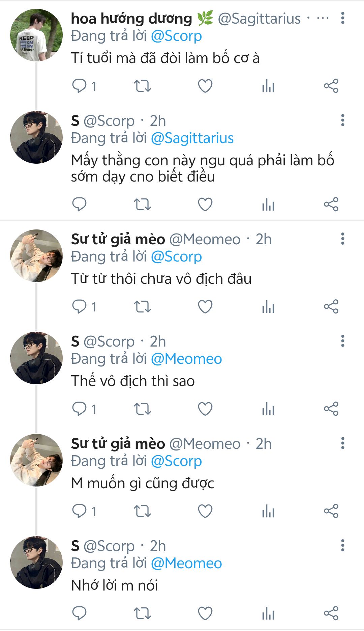Image resolution: width=364 pixels, height=631 pixels.
Task: Open more options on "Từ từ thôi" tweet
Action: [x=342, y=239]
